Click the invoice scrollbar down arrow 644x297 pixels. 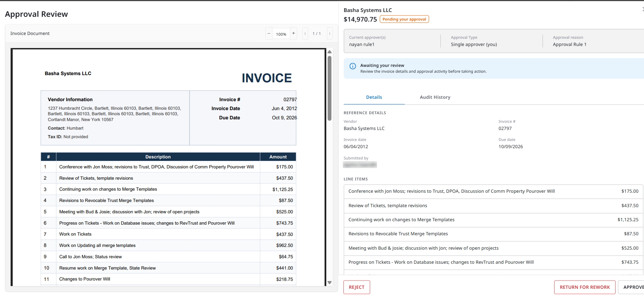pos(329,283)
